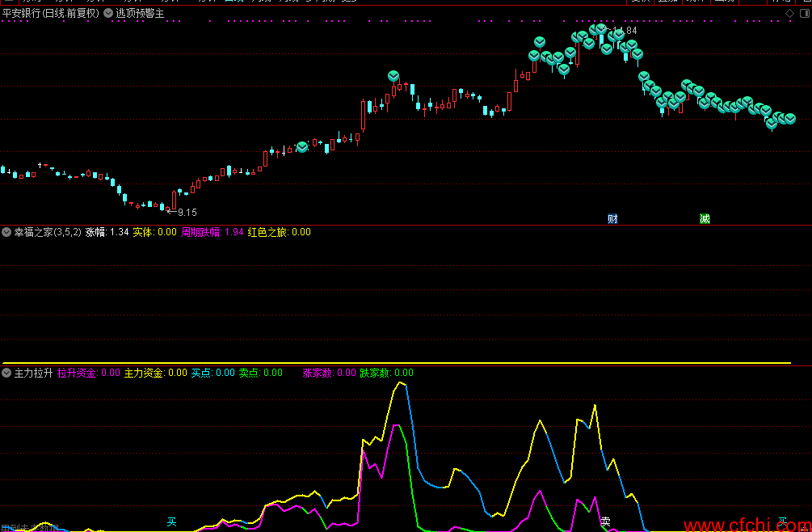Click the 9.15 low price label
This screenshot has height=532, width=812.
[187, 212]
